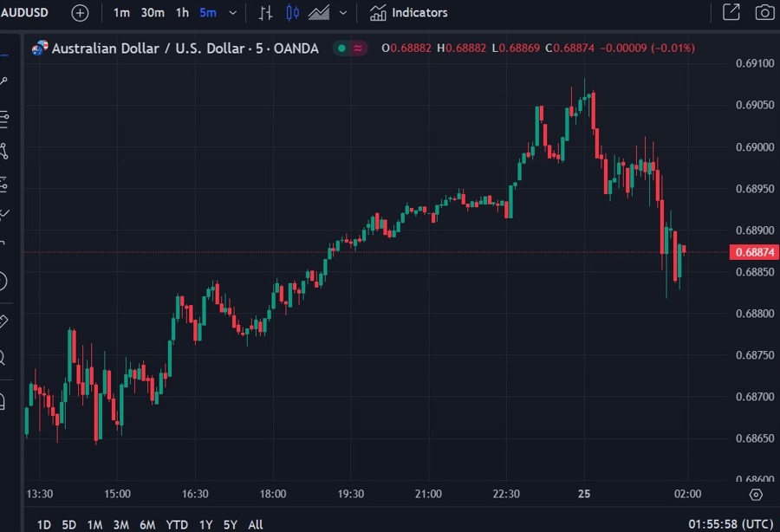The image size is (780, 532).
Task: Click the 01:55:58 (UTC) timezone clock
Action: 731,524
